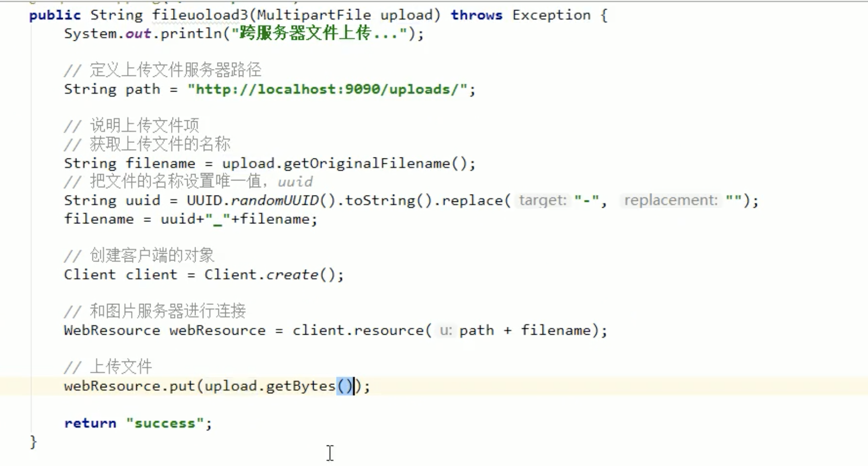Click the randomUUID method call
The height and width of the screenshot is (466, 868).
[x=275, y=200]
